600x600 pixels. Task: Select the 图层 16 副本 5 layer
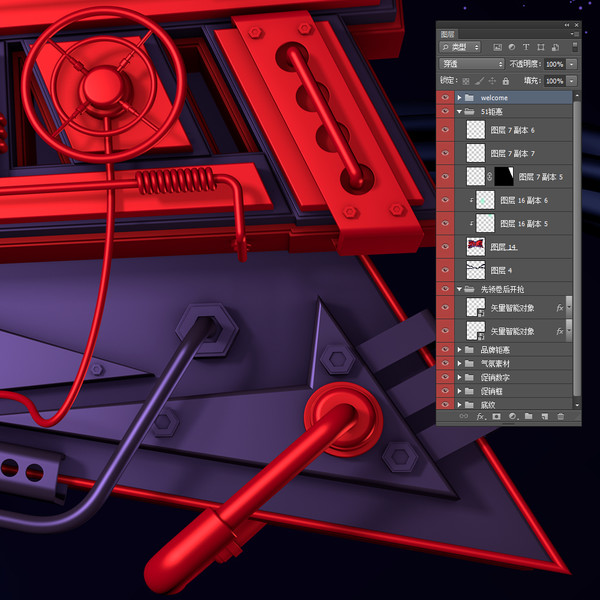pyautogui.click(x=504, y=223)
